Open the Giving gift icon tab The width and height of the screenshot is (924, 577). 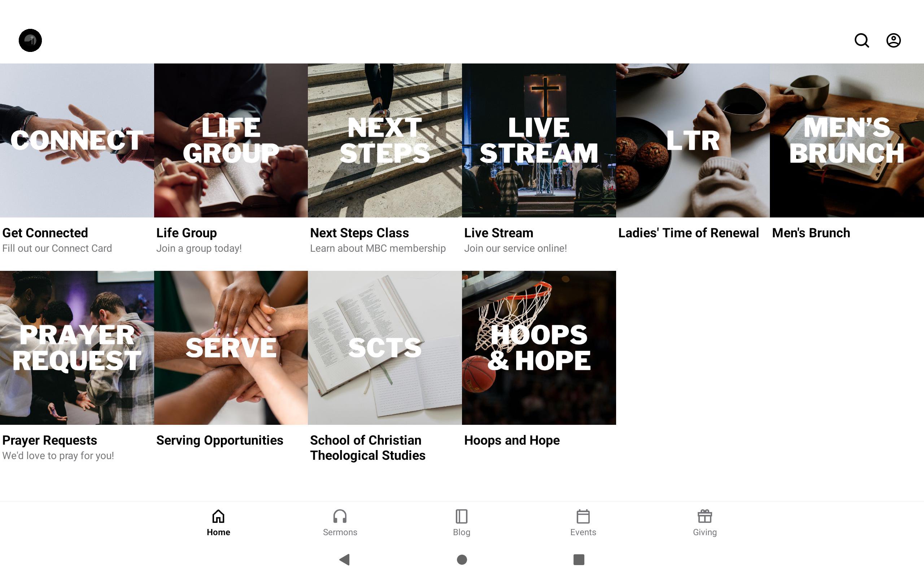pos(705,523)
